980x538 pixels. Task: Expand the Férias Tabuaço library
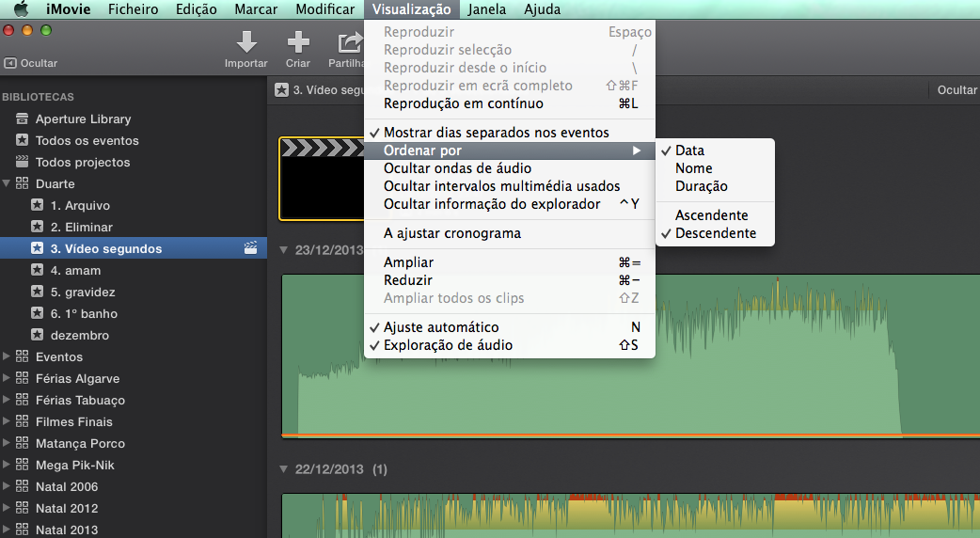(x=7, y=400)
